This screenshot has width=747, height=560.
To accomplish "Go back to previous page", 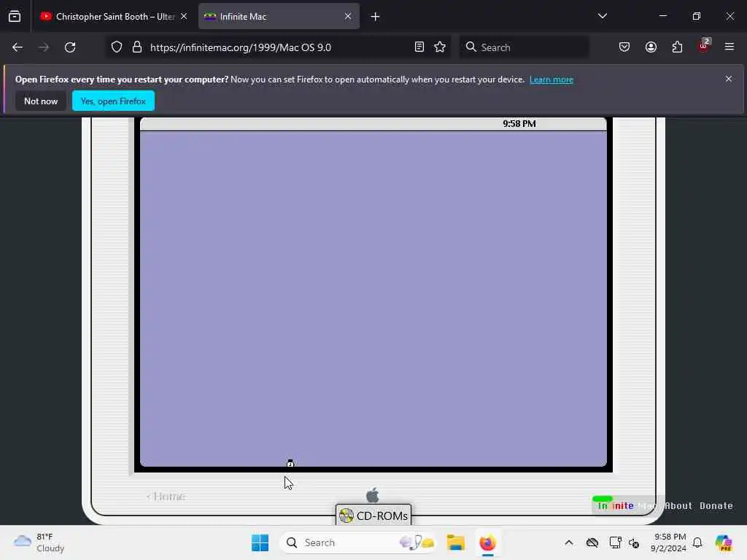I will [x=18, y=47].
